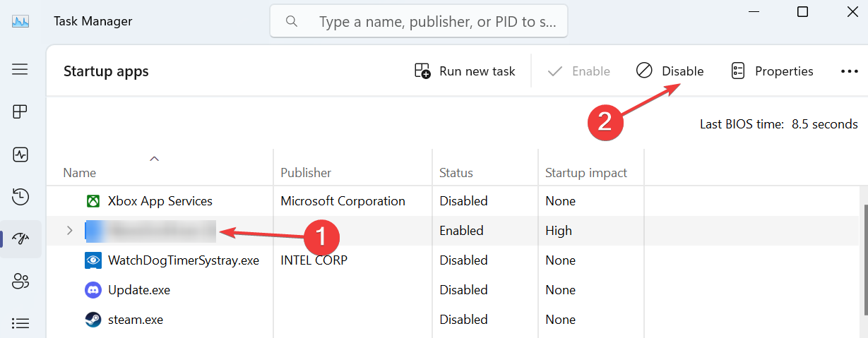Image resolution: width=868 pixels, height=338 pixels.
Task: Open the Users page icon
Action: click(20, 282)
